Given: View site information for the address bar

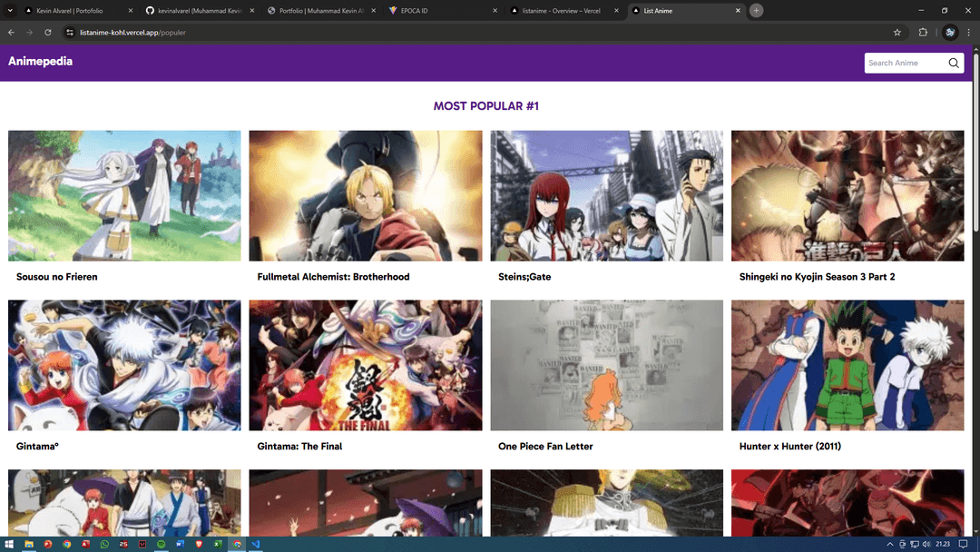Looking at the screenshot, I should 69,32.
